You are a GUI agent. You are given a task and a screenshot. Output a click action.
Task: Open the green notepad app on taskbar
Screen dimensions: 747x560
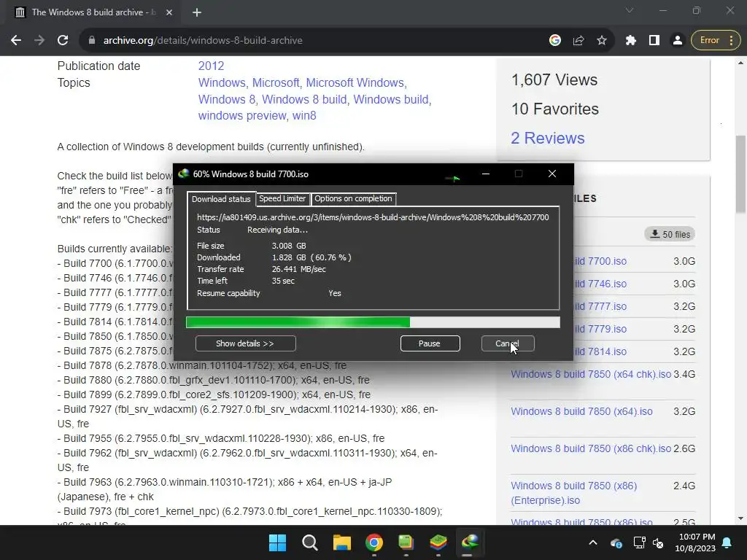406,542
